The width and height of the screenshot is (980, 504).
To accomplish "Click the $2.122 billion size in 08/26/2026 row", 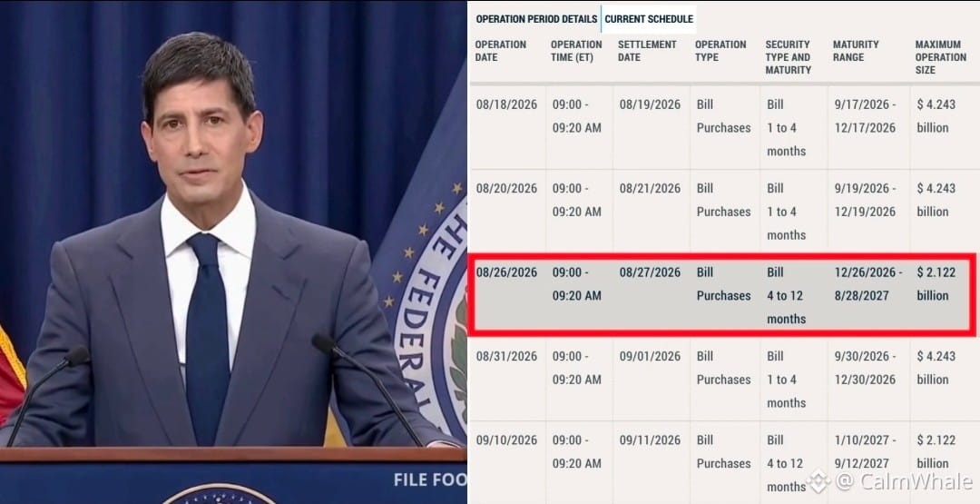I will [x=936, y=283].
